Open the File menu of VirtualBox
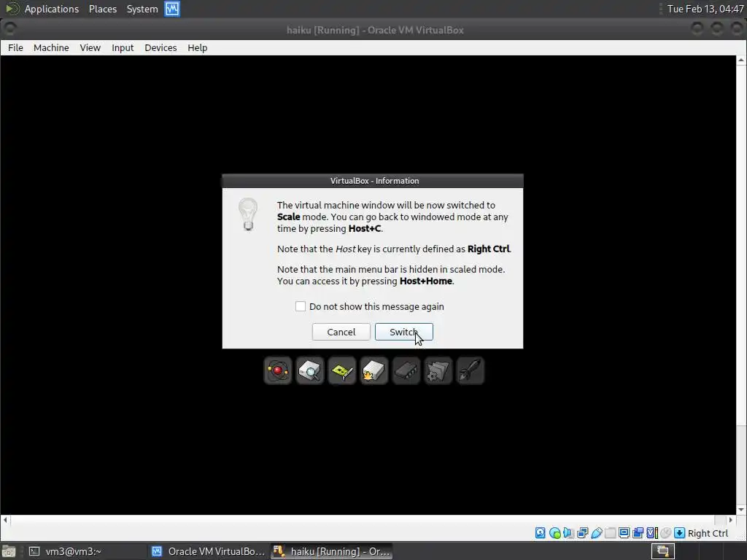Viewport: 747px width, 560px height. pyautogui.click(x=16, y=47)
